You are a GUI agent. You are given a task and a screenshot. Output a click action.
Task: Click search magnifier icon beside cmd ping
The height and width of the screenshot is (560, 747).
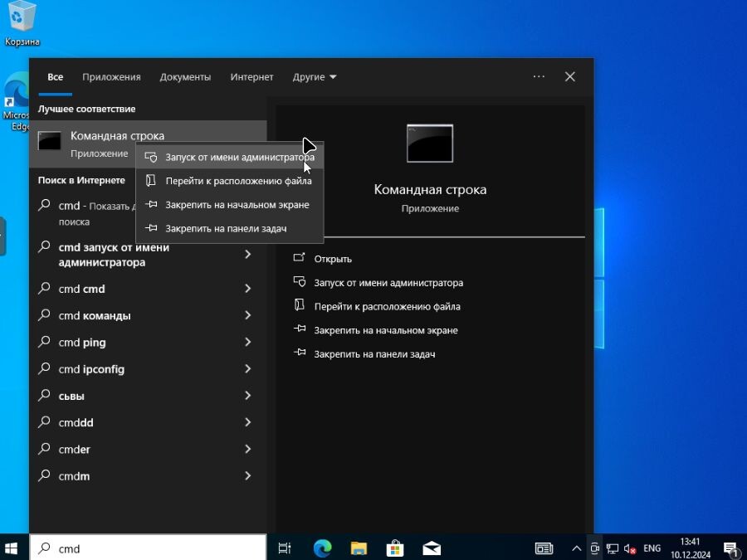[x=44, y=342]
